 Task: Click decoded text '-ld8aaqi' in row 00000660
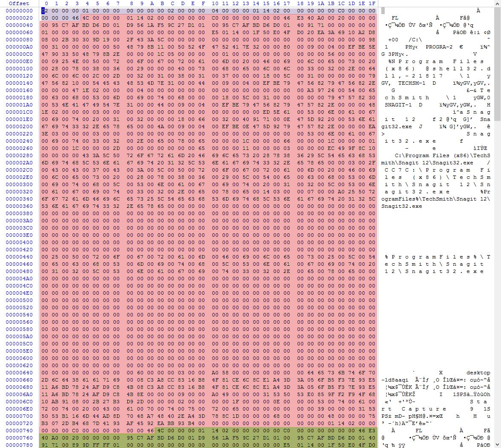pos(395,380)
